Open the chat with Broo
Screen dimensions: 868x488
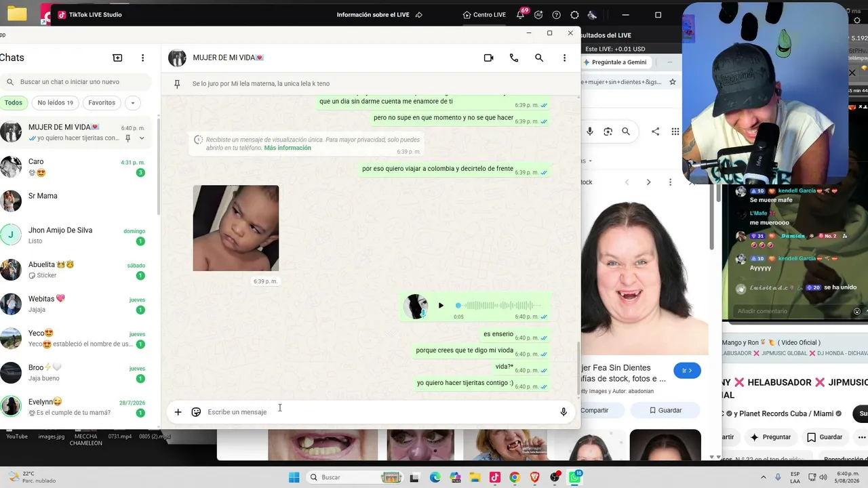76,373
